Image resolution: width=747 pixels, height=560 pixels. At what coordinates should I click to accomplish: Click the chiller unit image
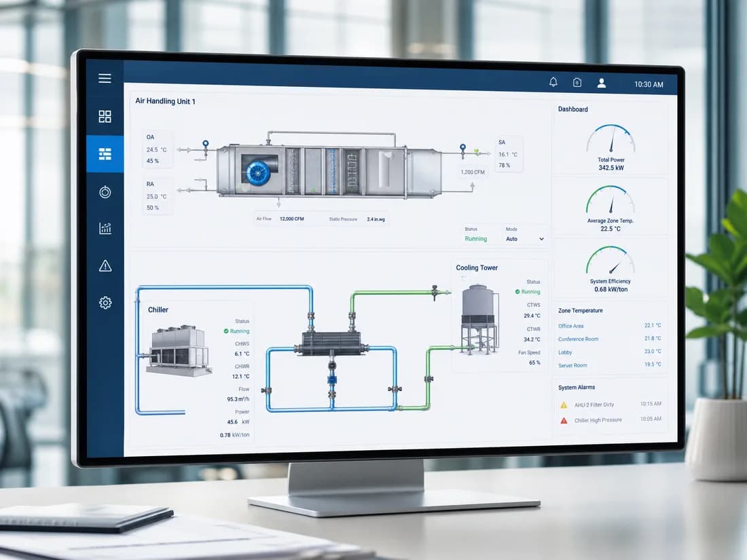pyautogui.click(x=179, y=351)
